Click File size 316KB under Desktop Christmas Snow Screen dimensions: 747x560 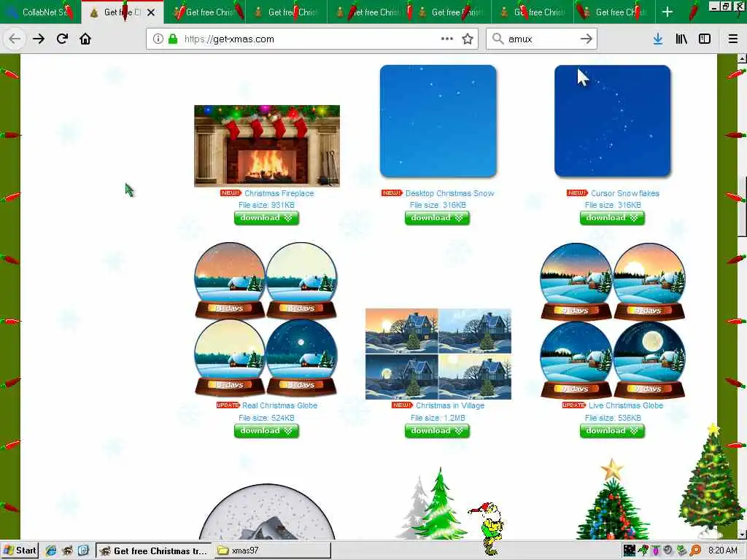438,205
